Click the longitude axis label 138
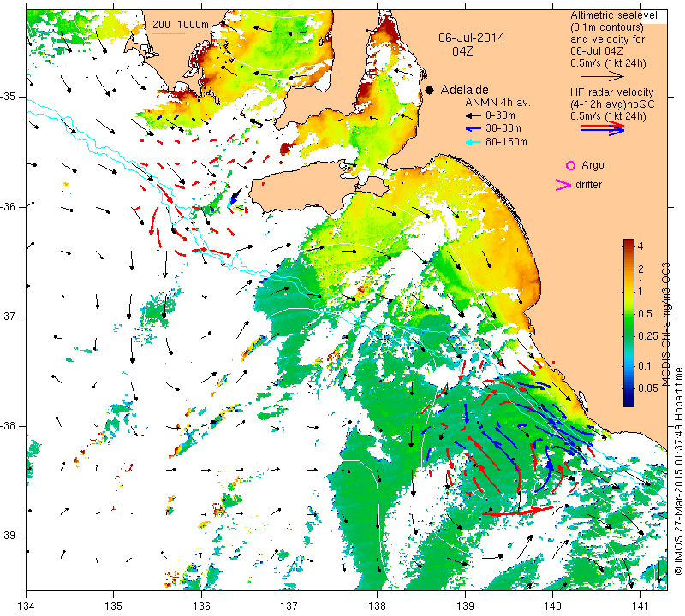The height and width of the screenshot is (616, 685). (x=377, y=607)
